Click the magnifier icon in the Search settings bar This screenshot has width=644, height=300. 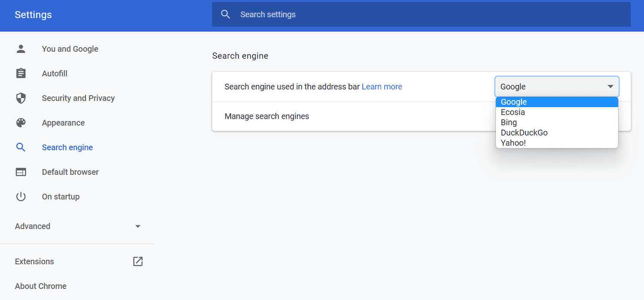226,14
